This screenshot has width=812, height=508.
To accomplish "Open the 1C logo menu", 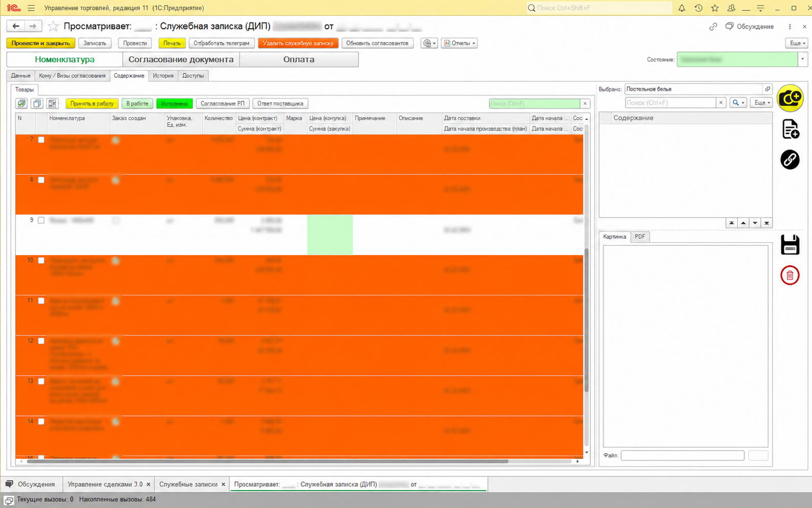I will [14, 8].
